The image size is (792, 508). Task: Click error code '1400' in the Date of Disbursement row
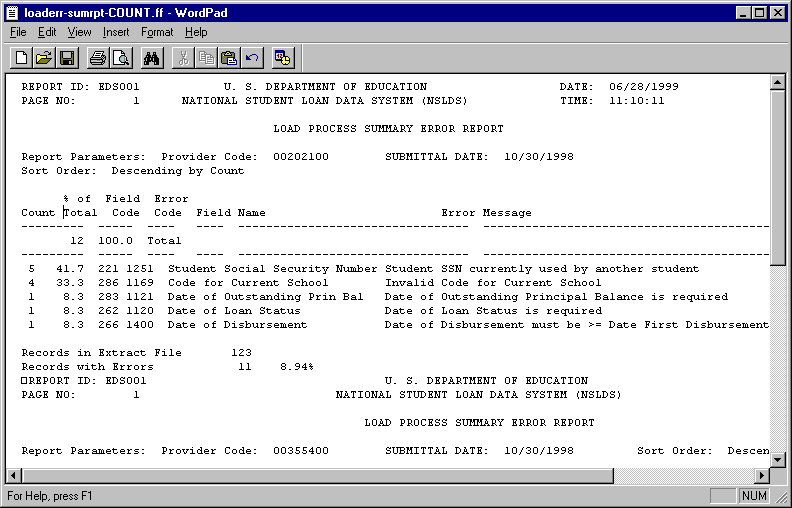pyautogui.click(x=140, y=325)
